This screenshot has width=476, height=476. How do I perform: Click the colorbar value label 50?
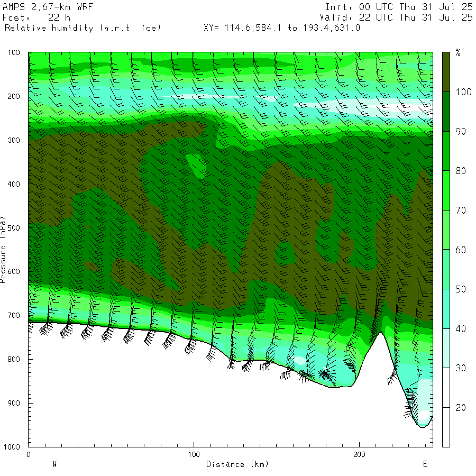461,289
